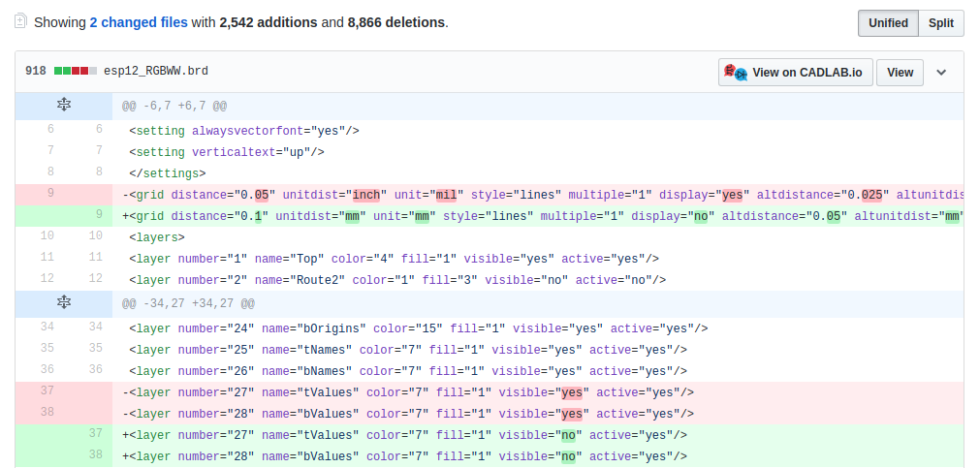Click the layer name="bOrigins" line
The height and width of the screenshot is (468, 980).
tap(418, 328)
